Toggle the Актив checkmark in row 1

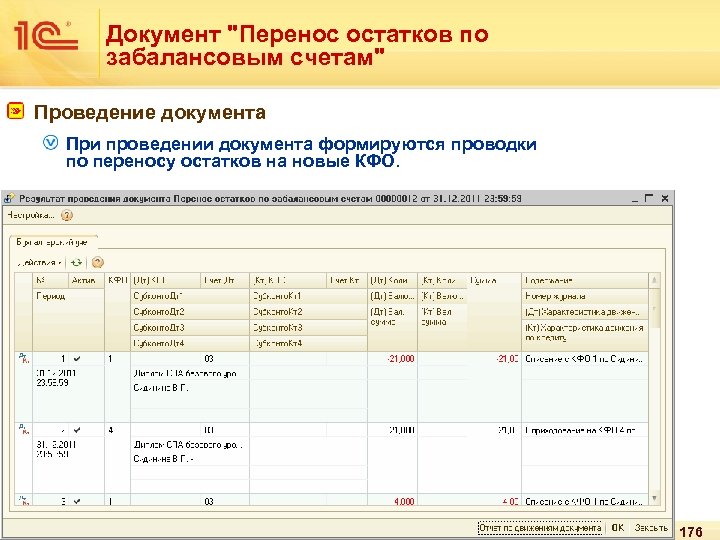point(77,359)
